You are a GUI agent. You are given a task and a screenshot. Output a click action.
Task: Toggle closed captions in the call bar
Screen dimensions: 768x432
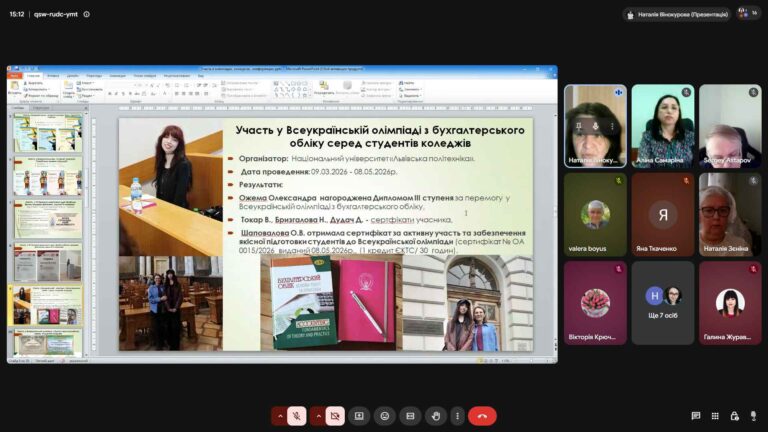[x=410, y=416]
